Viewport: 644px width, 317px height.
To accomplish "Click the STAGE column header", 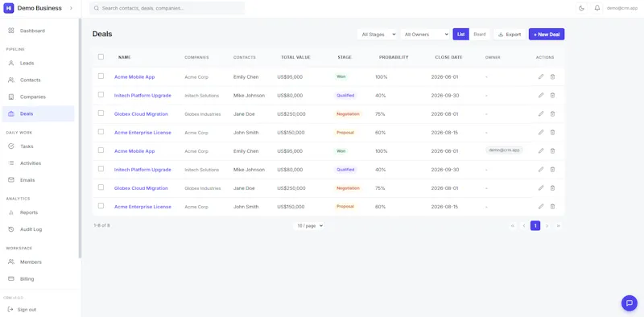I will pos(345,57).
